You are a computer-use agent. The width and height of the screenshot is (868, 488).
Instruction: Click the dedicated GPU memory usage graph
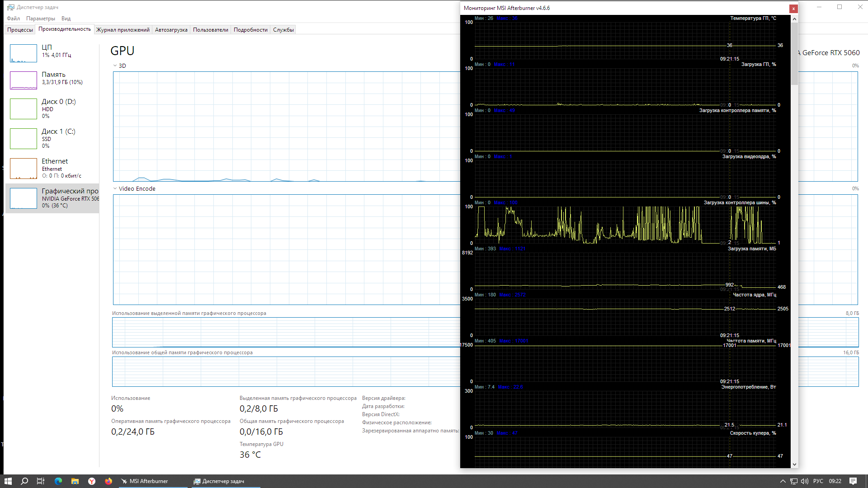[x=286, y=332]
